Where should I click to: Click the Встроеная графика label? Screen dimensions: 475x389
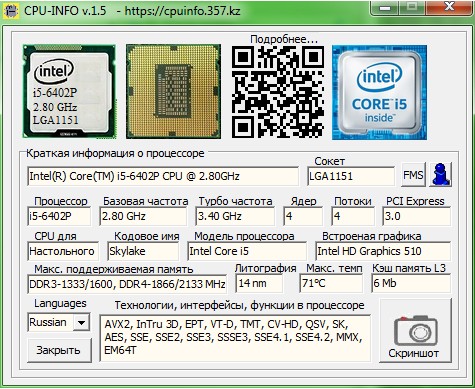371,236
